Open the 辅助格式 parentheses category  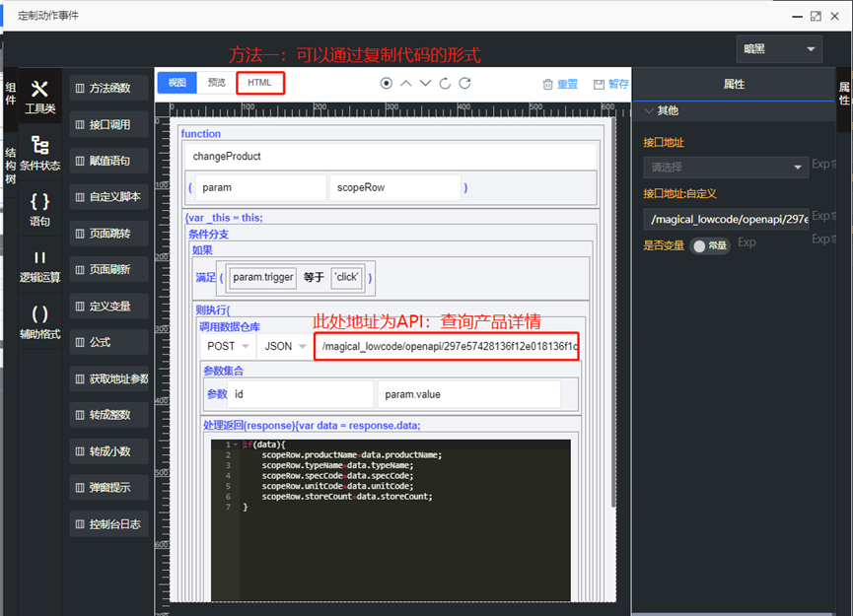[39, 322]
